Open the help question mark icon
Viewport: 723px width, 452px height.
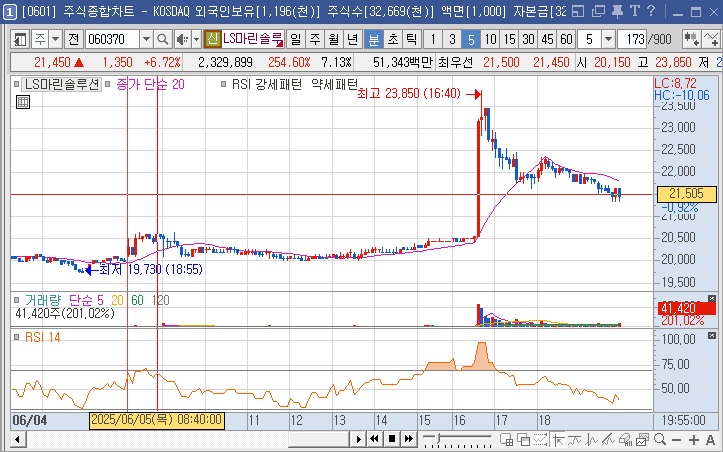tap(651, 11)
